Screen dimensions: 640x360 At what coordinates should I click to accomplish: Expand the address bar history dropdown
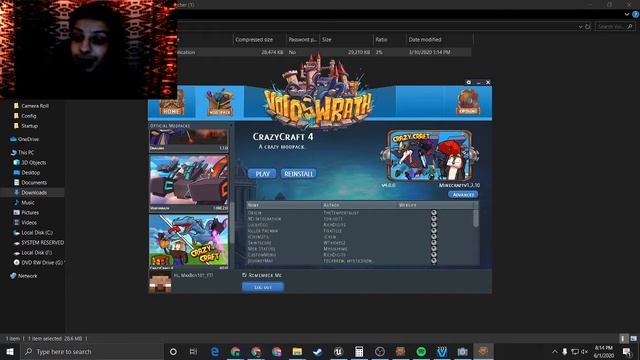click(x=580, y=27)
